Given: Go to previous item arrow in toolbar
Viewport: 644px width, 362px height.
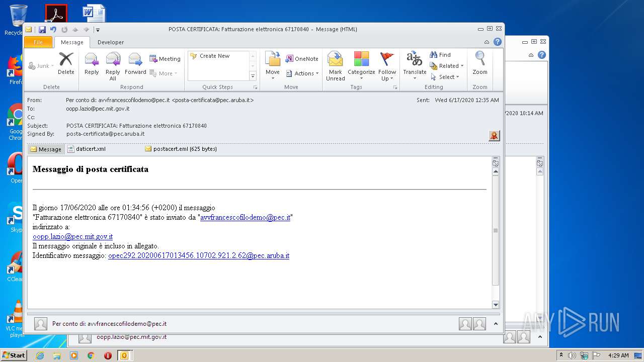Looking at the screenshot, I should coord(75,30).
